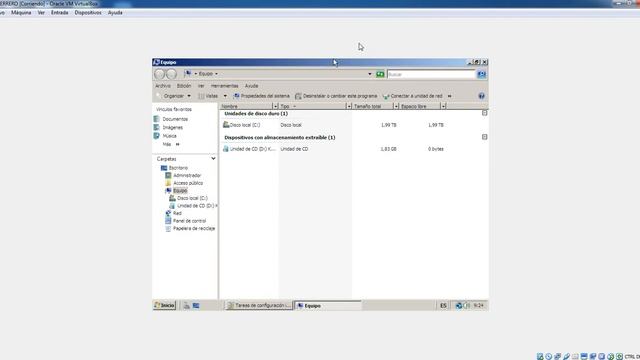Click VirtualBox hard disk status icon at far left
Screen dimensions: 640x360
[x=540, y=356]
